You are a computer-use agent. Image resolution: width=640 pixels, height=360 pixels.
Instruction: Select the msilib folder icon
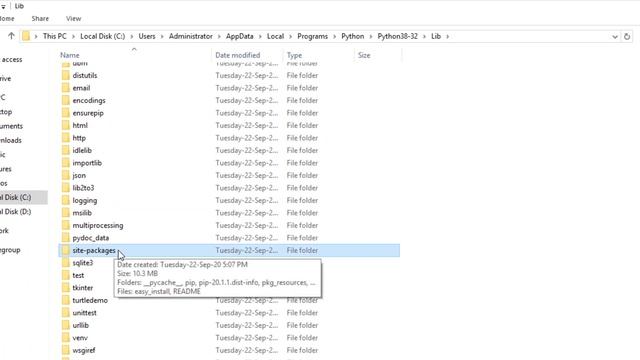click(66, 213)
